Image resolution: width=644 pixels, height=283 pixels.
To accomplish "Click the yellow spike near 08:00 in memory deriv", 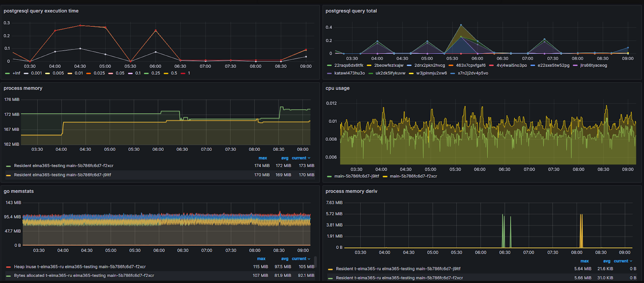I will pyautogui.click(x=581, y=231).
